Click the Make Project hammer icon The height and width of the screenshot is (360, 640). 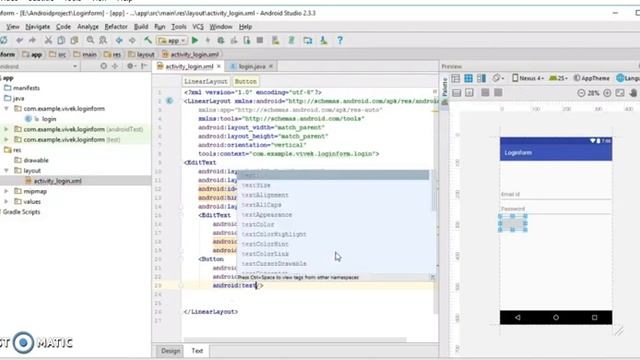148,40
